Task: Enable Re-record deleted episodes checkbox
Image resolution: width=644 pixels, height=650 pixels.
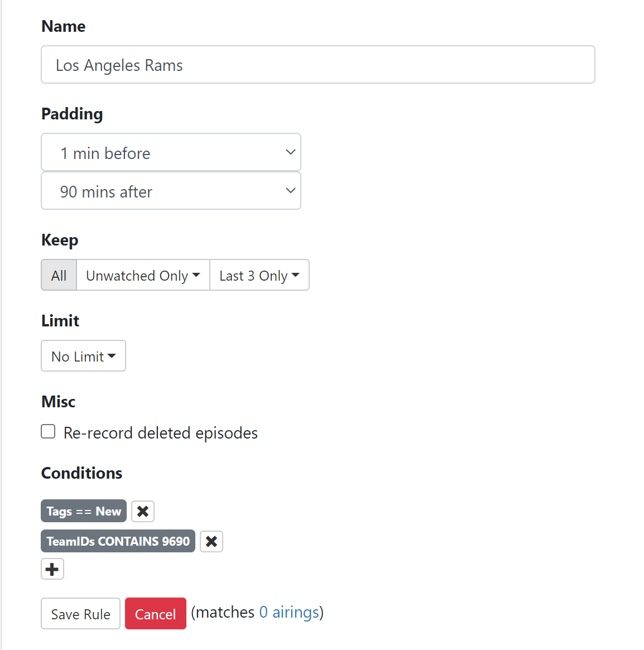Action: 49,432
